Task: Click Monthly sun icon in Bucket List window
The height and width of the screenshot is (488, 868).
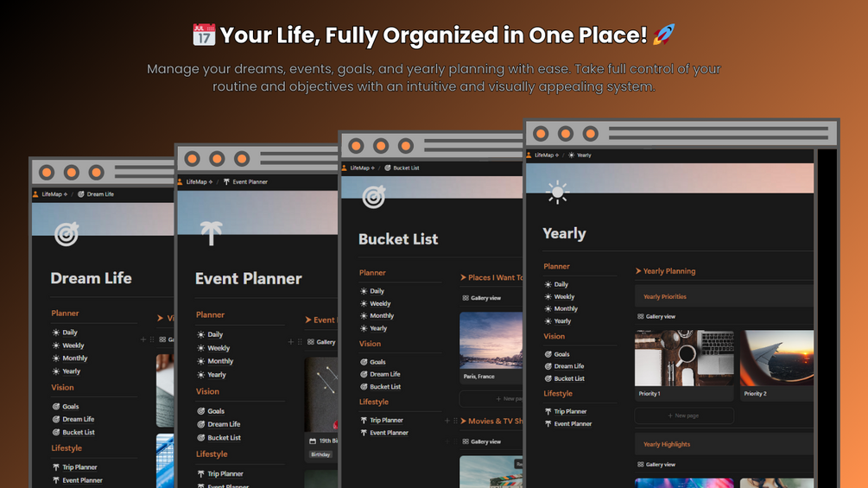Action: coord(364,316)
